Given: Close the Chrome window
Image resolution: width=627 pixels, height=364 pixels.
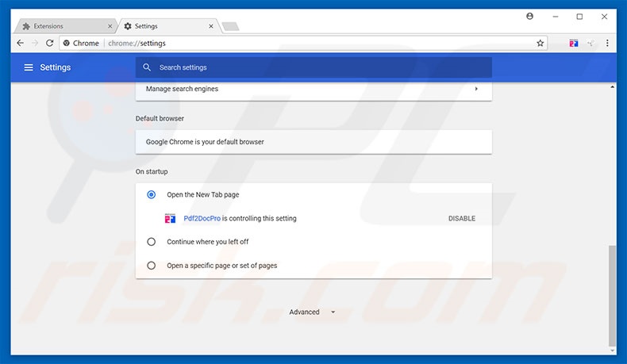Looking at the screenshot, I should coord(604,17).
